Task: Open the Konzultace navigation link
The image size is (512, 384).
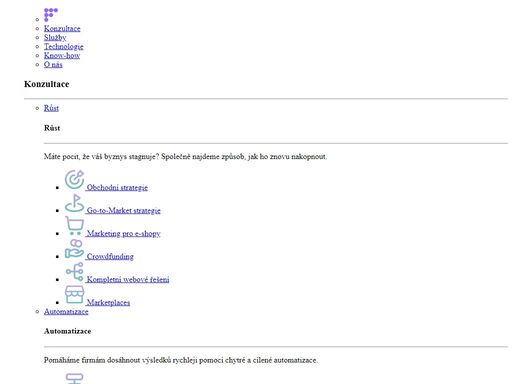Action: coord(62,29)
